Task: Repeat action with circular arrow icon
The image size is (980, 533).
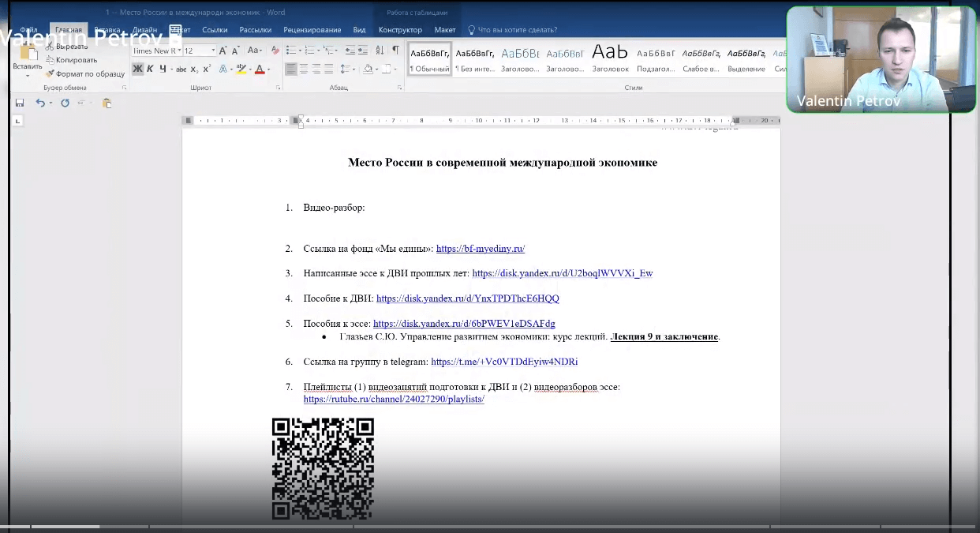Action: 65,103
